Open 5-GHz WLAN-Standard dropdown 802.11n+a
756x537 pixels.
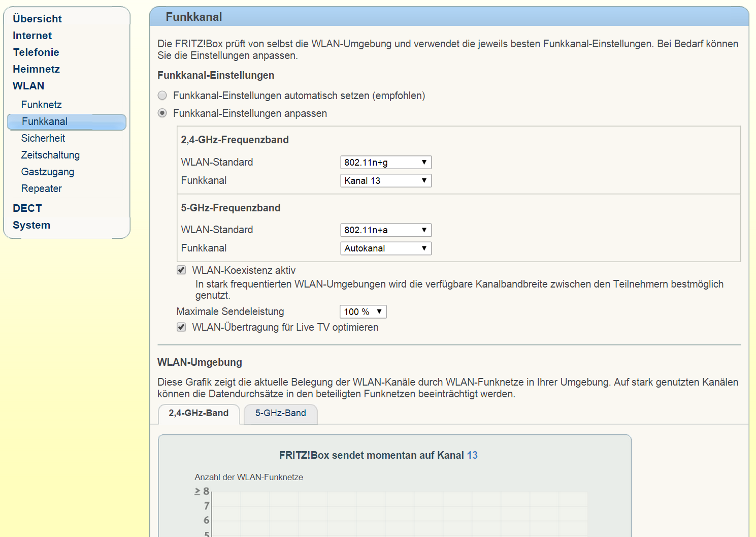pos(386,230)
